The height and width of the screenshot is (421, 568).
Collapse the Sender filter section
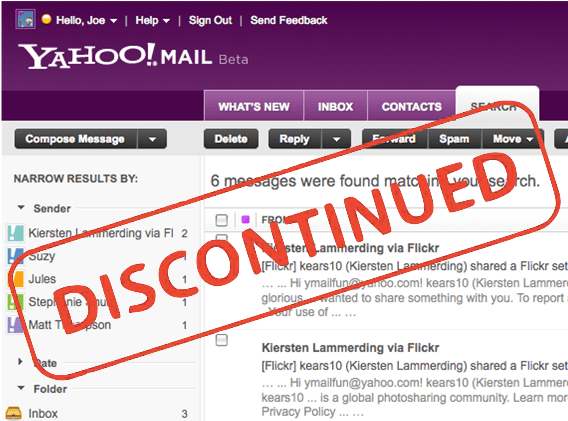coord(21,208)
